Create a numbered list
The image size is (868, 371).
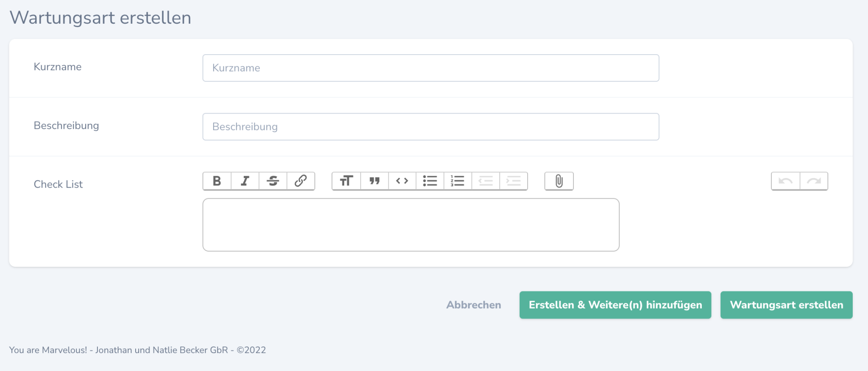point(458,181)
